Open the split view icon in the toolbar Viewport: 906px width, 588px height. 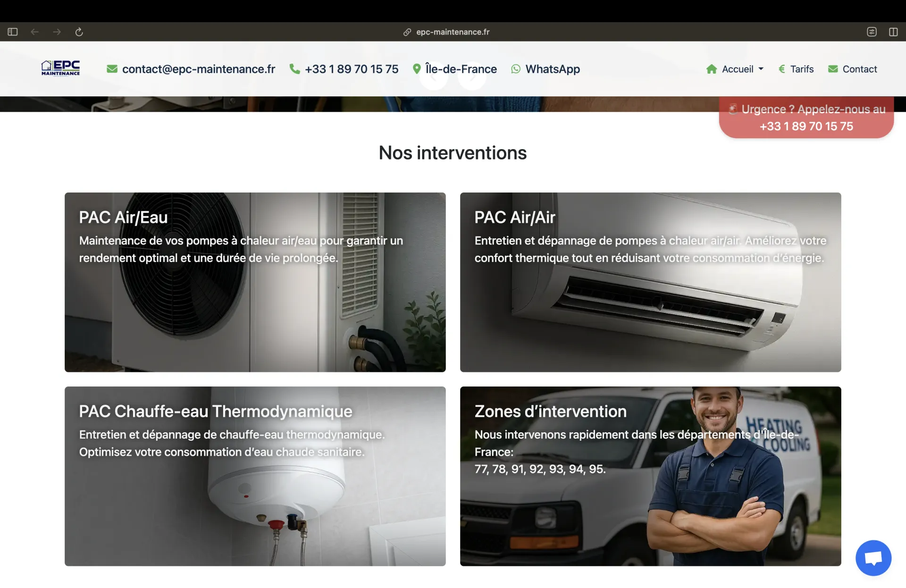(893, 32)
